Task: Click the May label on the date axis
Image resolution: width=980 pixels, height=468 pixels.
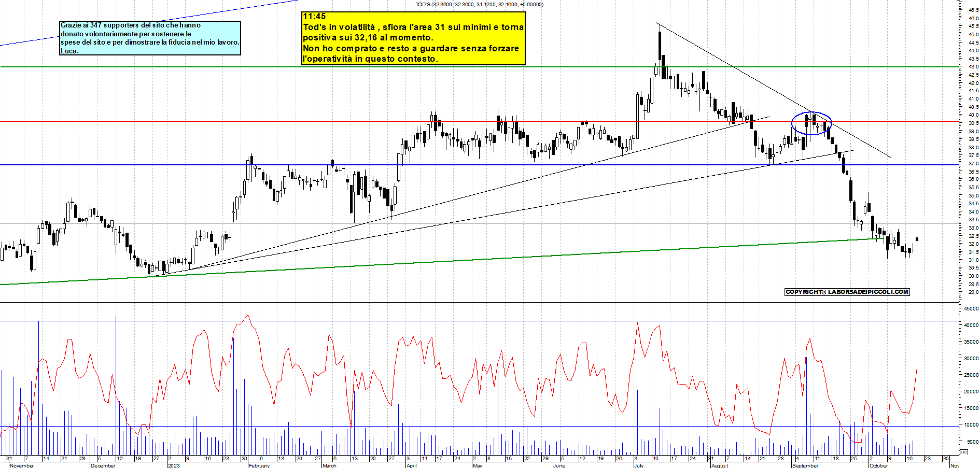Action: pos(478,465)
